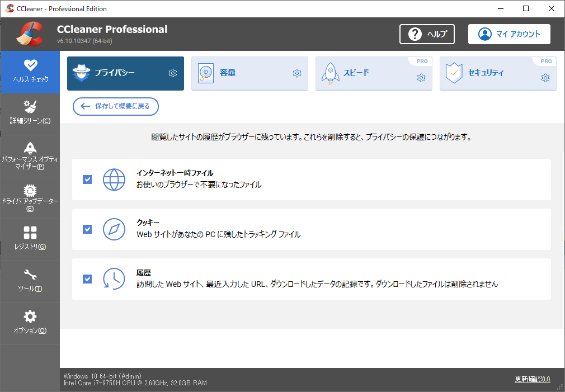Screen dimensions: 565x392
Task: Click the clock icon for 履歴
Action: 114,279
